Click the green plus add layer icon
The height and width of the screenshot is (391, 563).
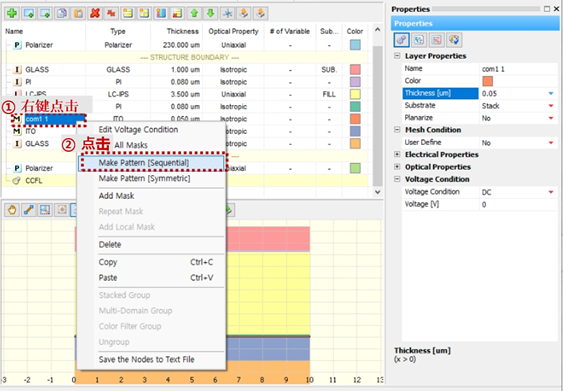click(12, 13)
